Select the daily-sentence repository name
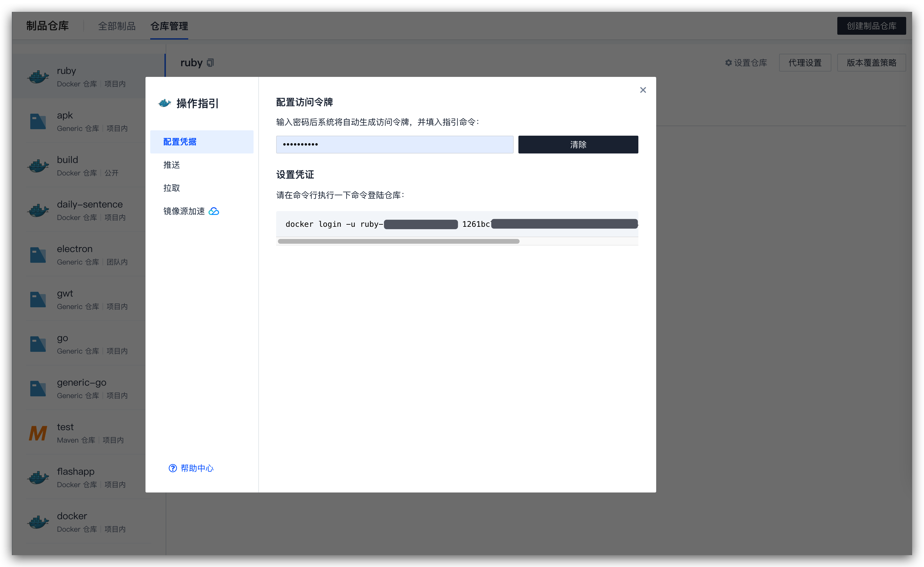Viewport: 924px width, 567px height. tap(90, 204)
